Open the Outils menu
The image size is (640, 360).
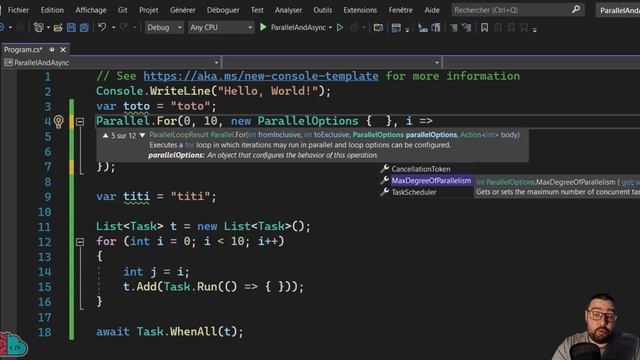[x=322, y=10]
